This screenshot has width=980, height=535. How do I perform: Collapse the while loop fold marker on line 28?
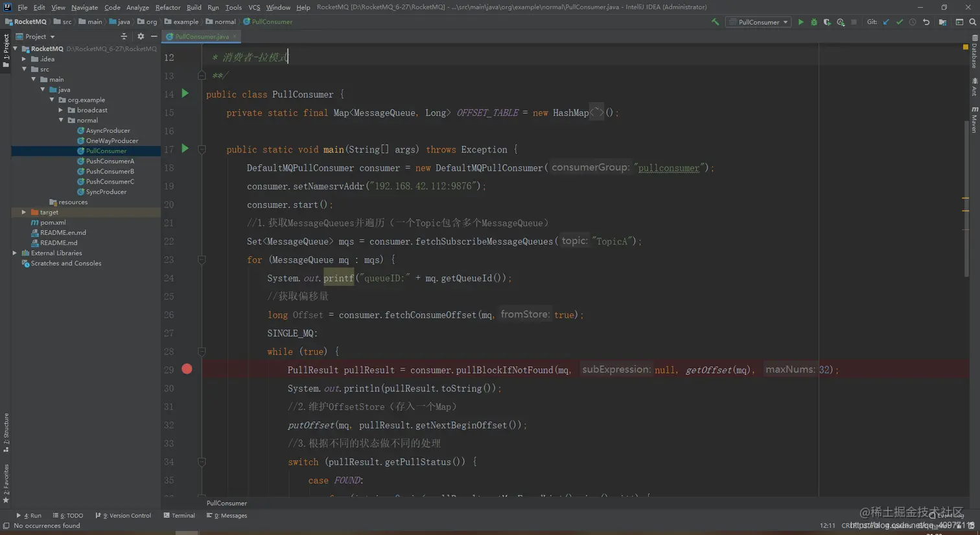202,351
